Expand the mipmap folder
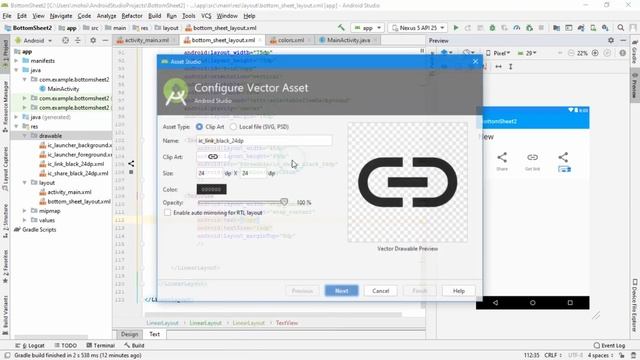This screenshot has height=360, width=640. [25, 211]
